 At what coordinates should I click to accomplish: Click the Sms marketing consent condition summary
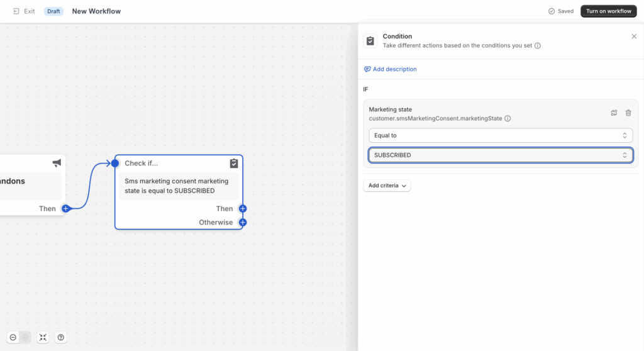[178, 186]
